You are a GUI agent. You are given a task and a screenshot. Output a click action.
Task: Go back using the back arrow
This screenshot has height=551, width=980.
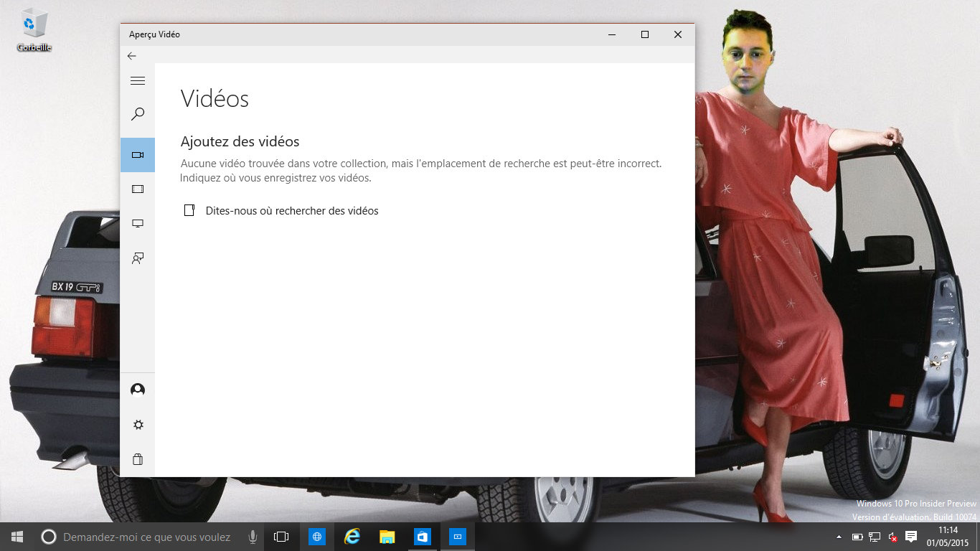[x=132, y=56]
